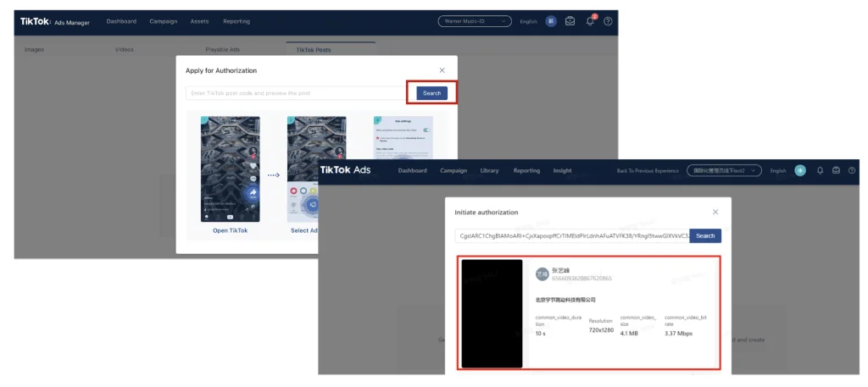
Task: Click the 3.37 Mbps bitrate value
Action: (678, 334)
